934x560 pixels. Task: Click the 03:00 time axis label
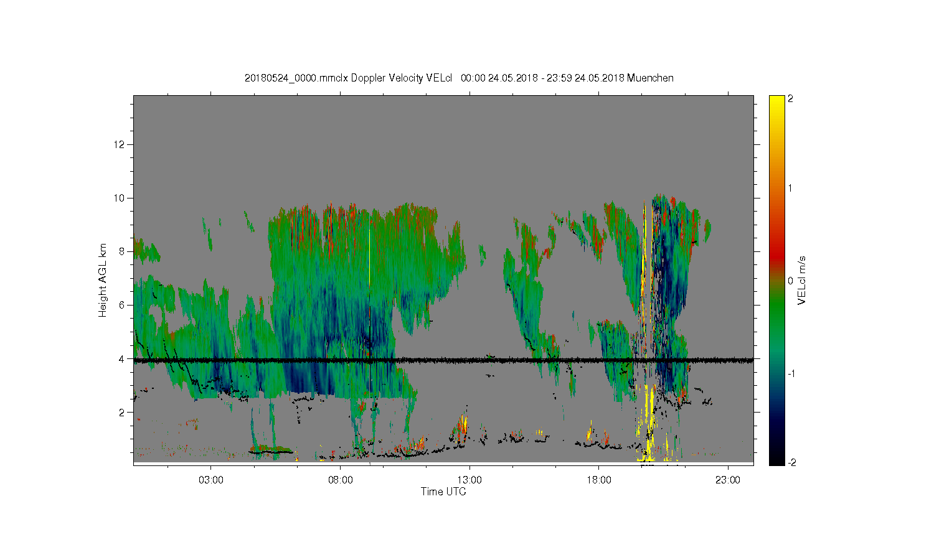[210, 480]
